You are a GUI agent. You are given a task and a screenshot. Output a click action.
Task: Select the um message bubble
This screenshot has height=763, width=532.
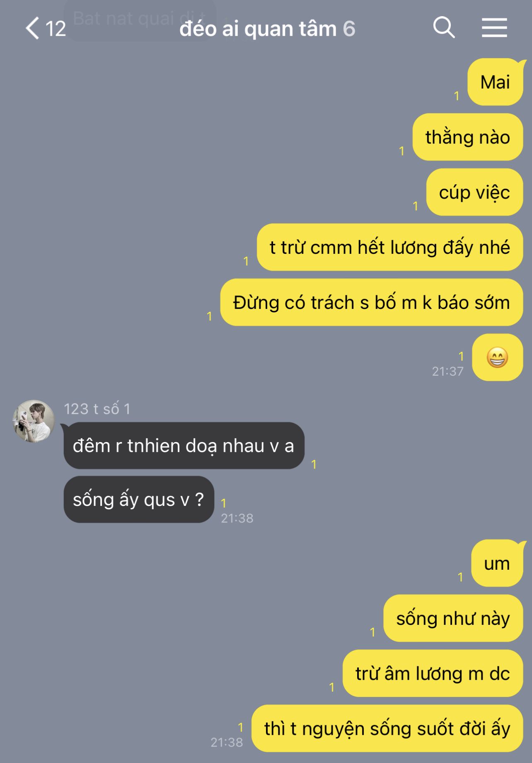click(x=497, y=563)
